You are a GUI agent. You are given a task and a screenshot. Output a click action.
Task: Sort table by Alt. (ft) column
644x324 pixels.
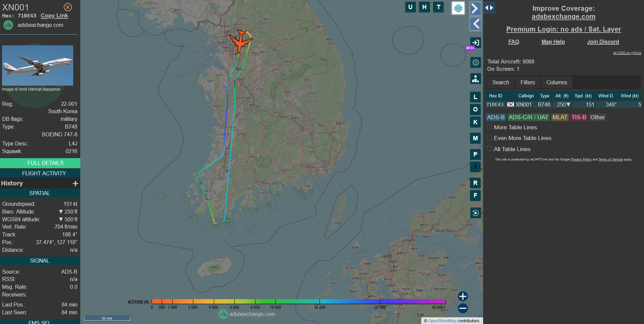[x=562, y=96]
